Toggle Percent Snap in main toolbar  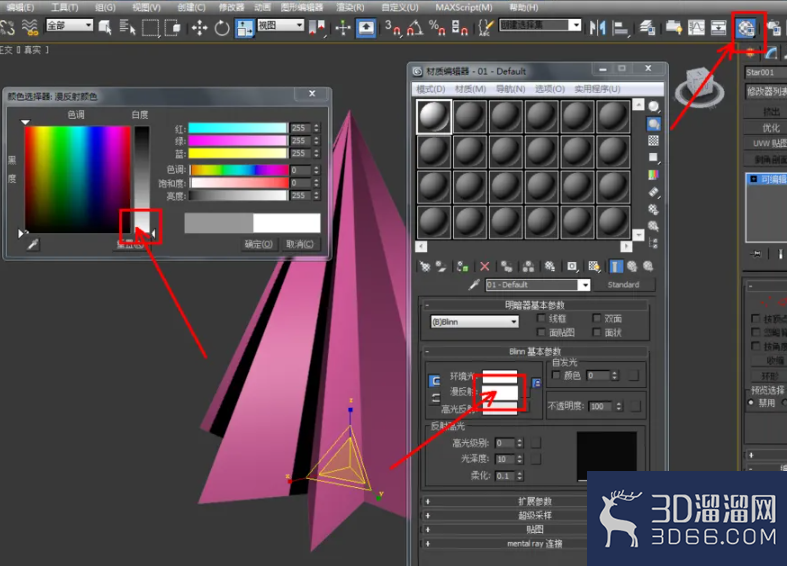click(437, 28)
